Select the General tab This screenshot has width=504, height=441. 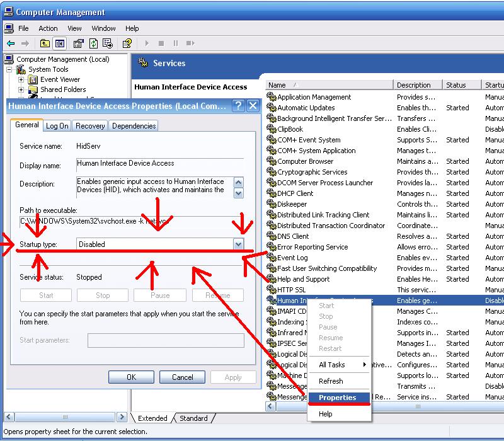pyautogui.click(x=26, y=125)
